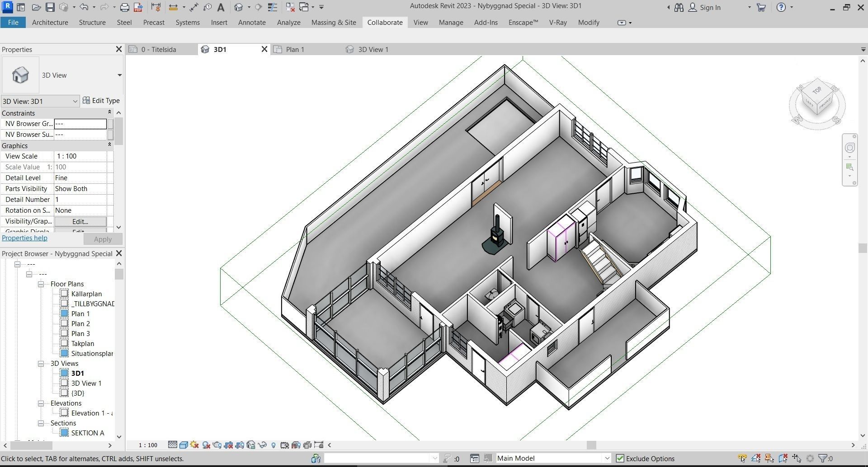Screen dimensions: 868x467
Task: Open Help with the question mark icon
Action: tap(781, 7)
